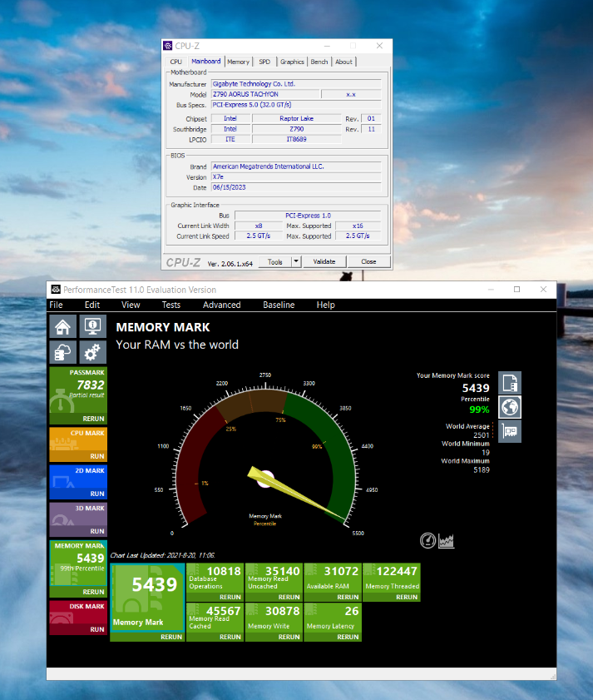Open the Bench tab in CPU-Z
Image resolution: width=593 pixels, height=700 pixels.
click(x=319, y=62)
